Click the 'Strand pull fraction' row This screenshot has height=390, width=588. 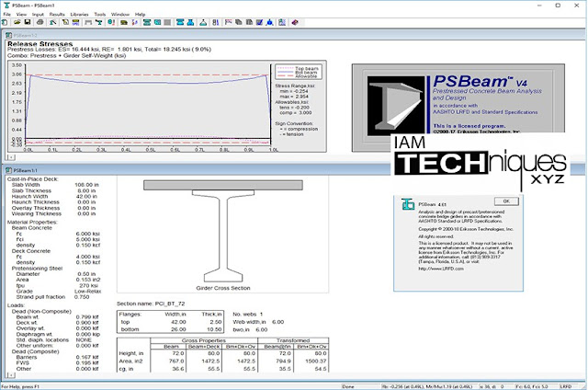pos(53,297)
